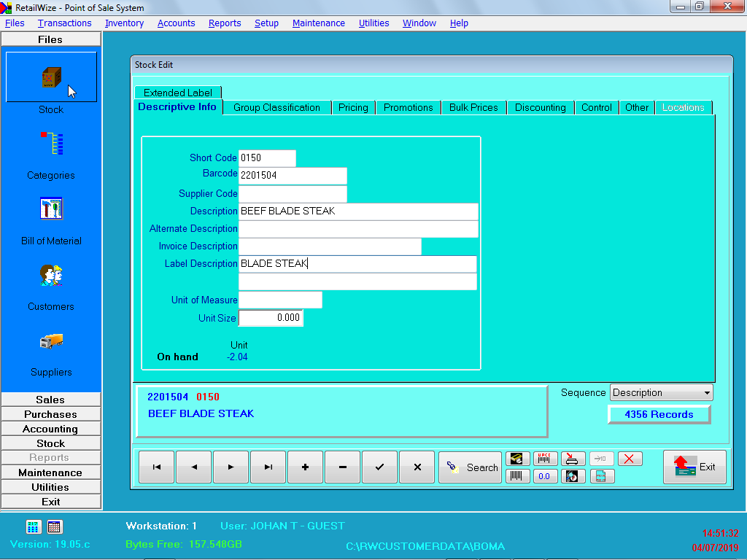Image resolution: width=747 pixels, height=560 pixels.
Task: Open the Categories icon
Action: [x=52, y=144]
